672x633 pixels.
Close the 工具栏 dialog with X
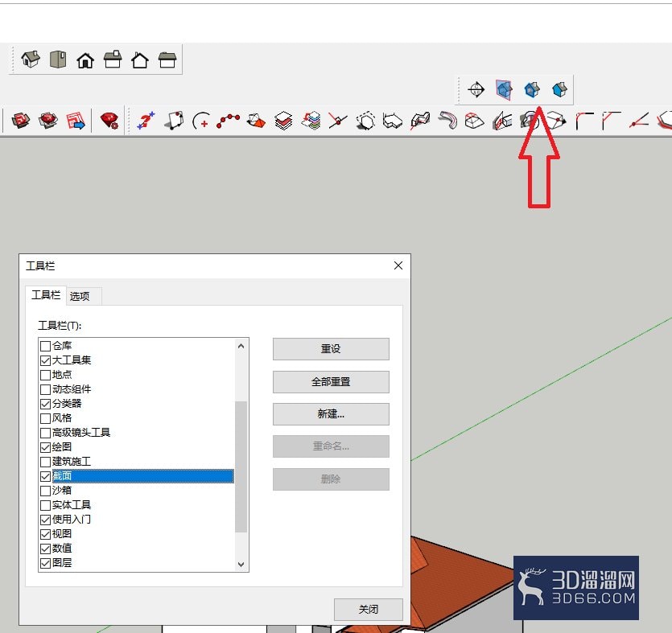tap(398, 265)
